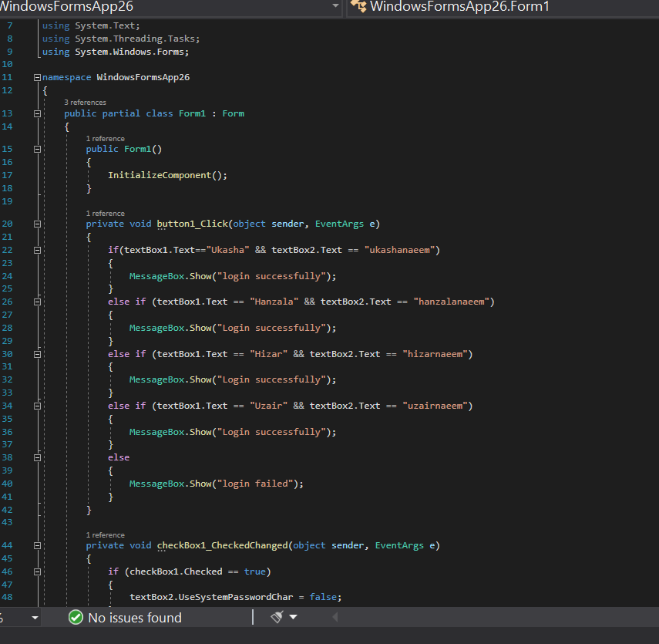Screen dimensions: 659x644
Task: Click the green 'No issues found' health check icon
Action: click(x=76, y=617)
